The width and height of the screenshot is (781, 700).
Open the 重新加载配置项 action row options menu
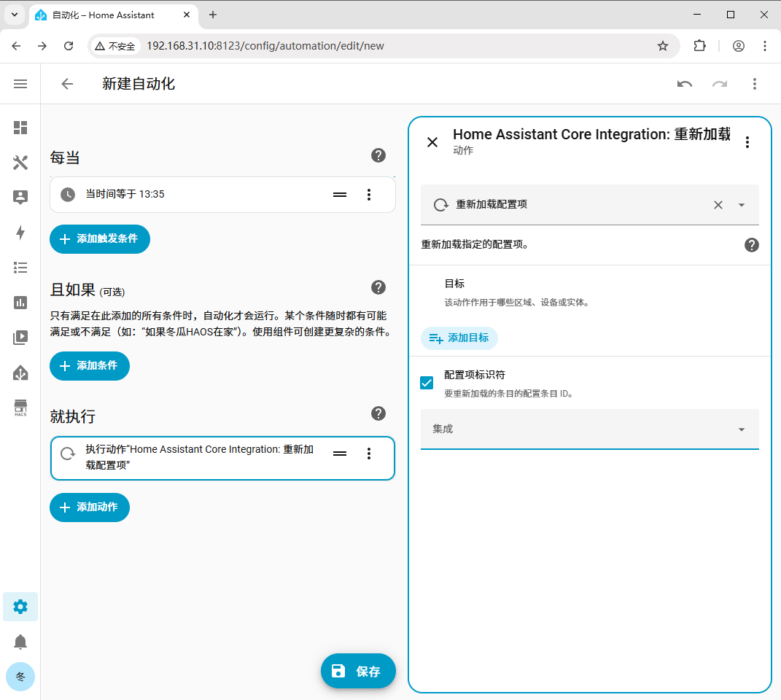tap(369, 454)
